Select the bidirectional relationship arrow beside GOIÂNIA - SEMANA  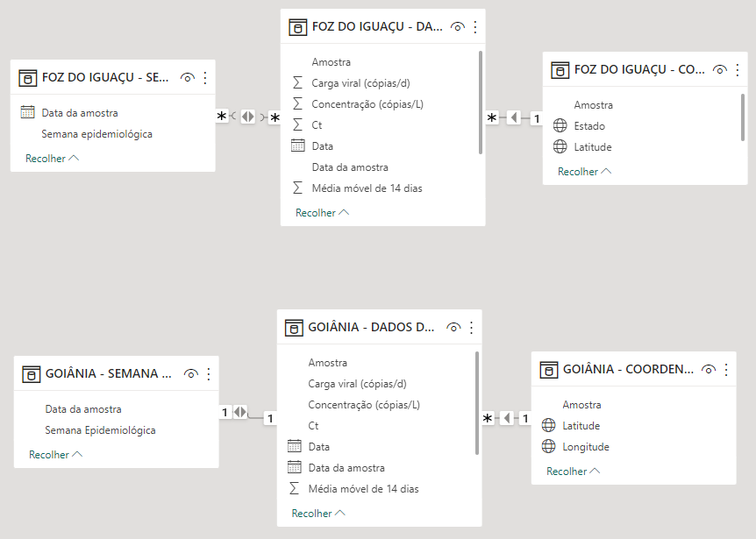(240, 412)
